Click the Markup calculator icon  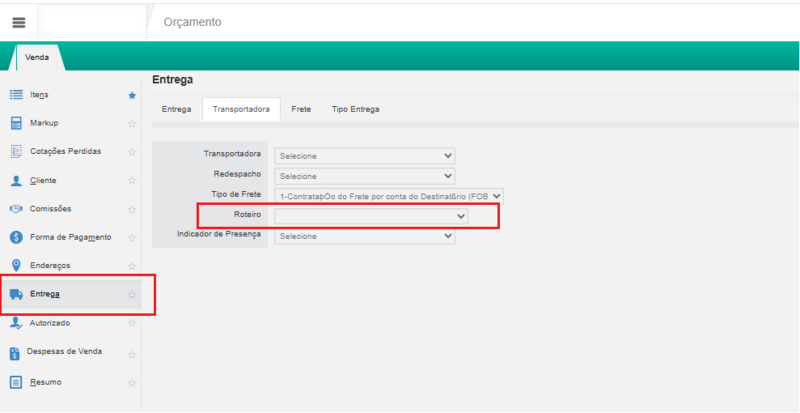(x=16, y=123)
